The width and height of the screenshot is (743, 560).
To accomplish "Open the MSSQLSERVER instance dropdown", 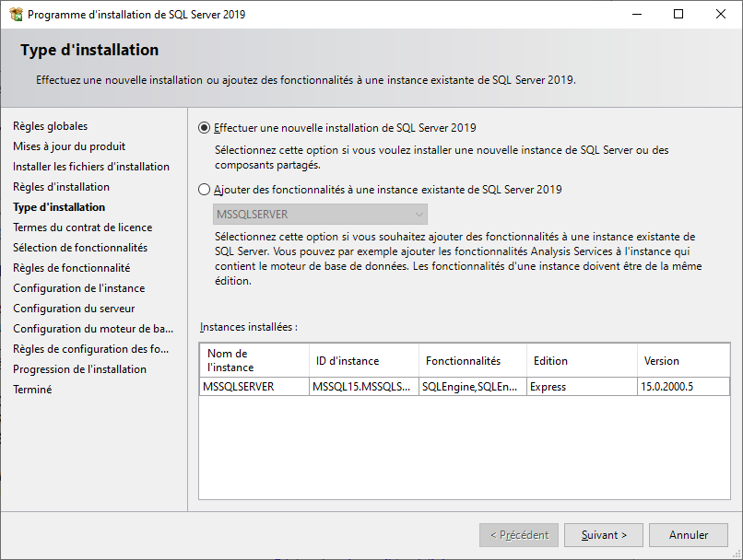I will coord(320,215).
